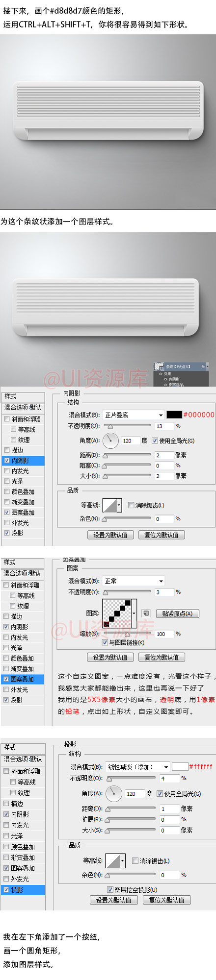Click the 杂色 slider handle in the 投影 panel
Viewport: 216px width, 980px height.
coord(108,875)
